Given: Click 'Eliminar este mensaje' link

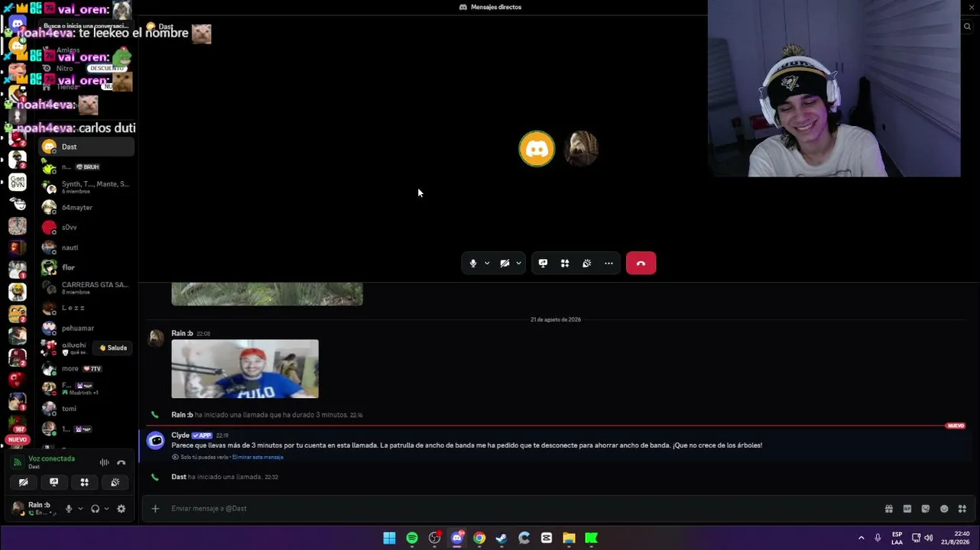Looking at the screenshot, I should pos(258,458).
